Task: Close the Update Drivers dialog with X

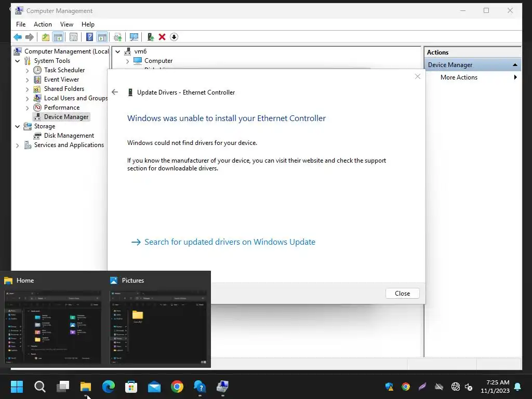Action: [x=418, y=77]
